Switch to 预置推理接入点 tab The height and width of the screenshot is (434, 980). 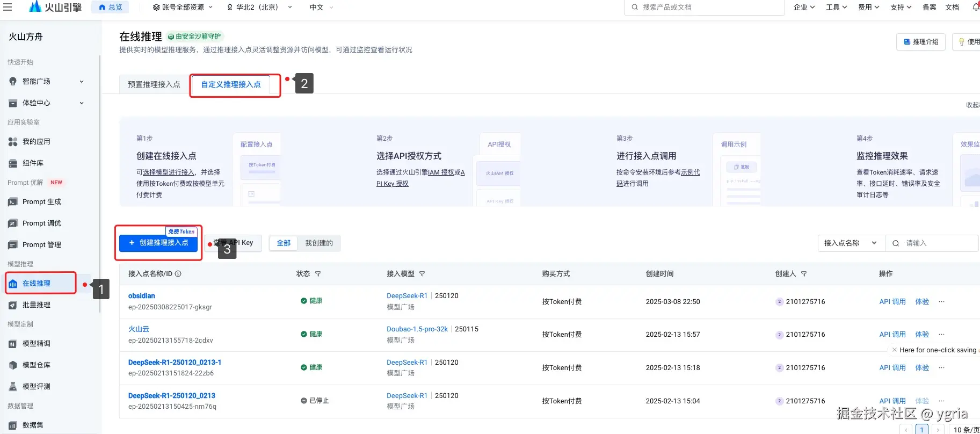[154, 84]
